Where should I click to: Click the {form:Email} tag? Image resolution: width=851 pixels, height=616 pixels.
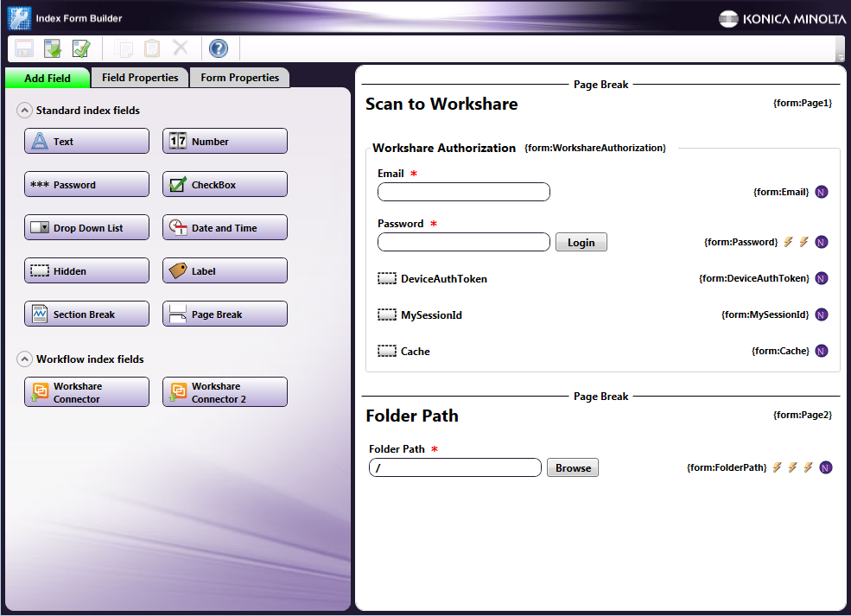[781, 192]
